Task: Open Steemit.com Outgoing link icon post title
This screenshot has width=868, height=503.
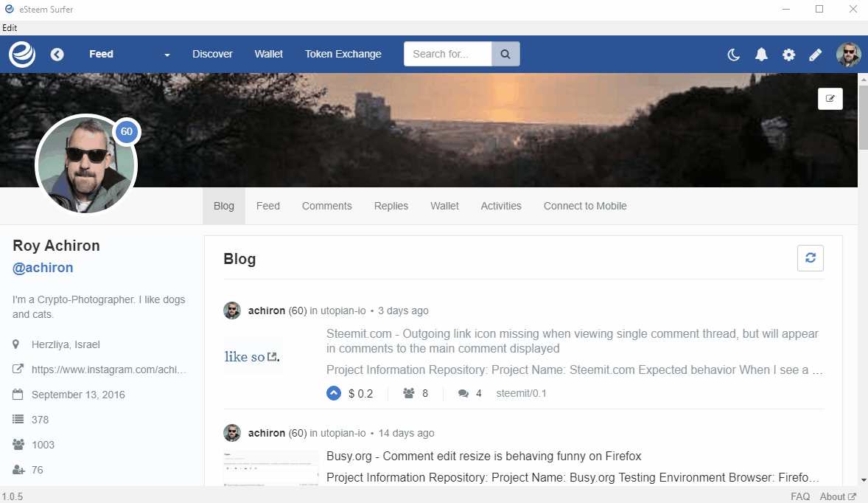Action: tap(573, 341)
